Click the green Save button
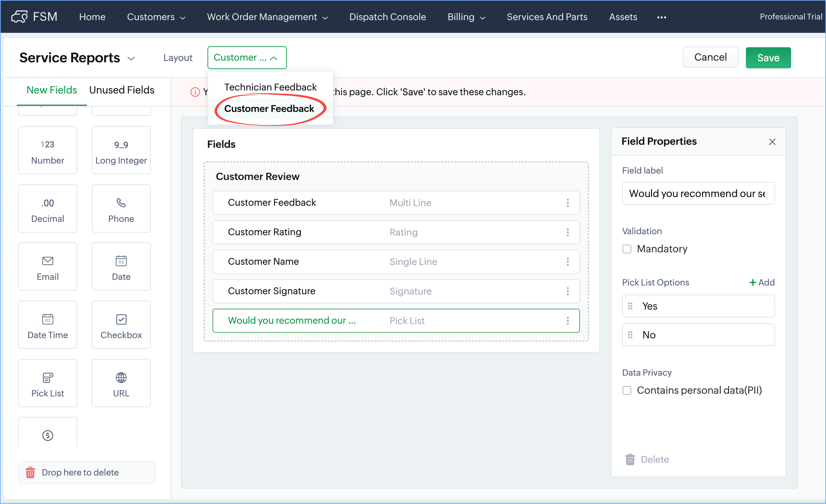 (768, 58)
